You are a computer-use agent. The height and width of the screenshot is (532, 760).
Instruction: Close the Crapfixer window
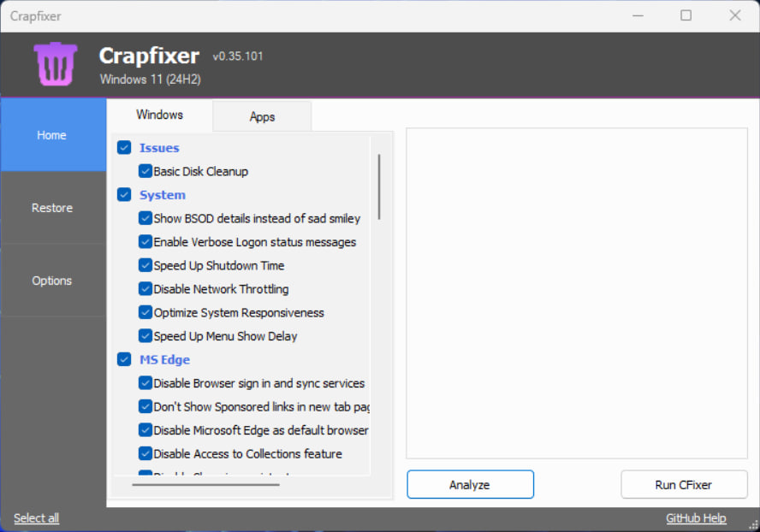click(735, 15)
